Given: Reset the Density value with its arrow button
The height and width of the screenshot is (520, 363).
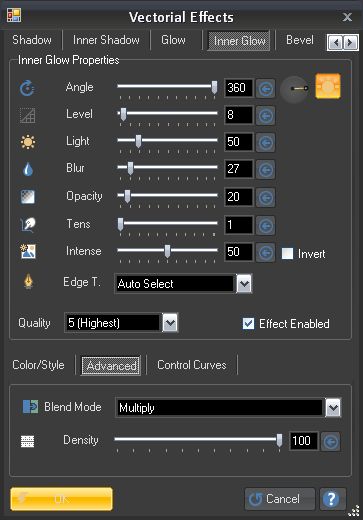Looking at the screenshot, I should 331,442.
